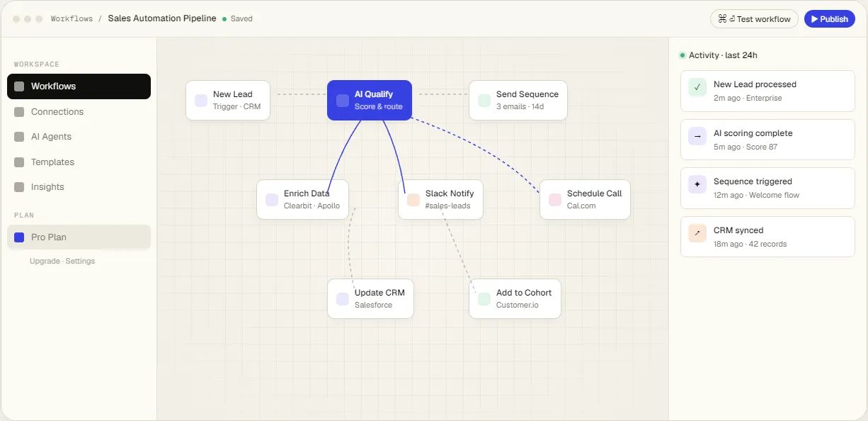Click the diagonal arrow icon on CRM synced

[697, 233]
